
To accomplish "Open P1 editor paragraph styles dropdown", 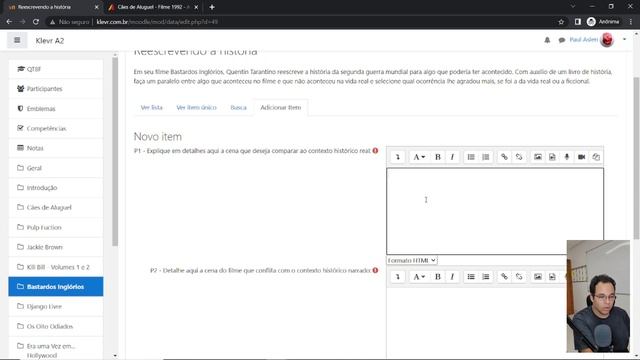I will [x=419, y=157].
